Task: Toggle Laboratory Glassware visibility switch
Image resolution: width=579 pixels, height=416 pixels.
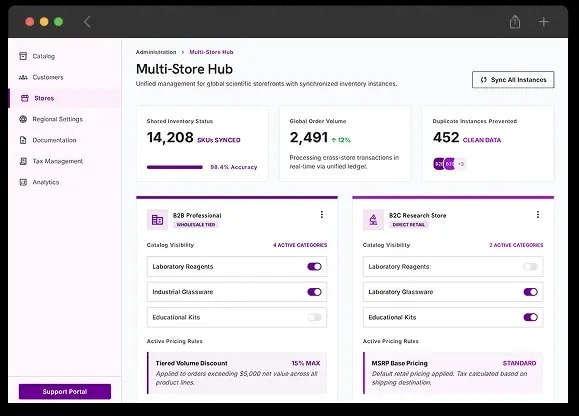Action: point(531,292)
